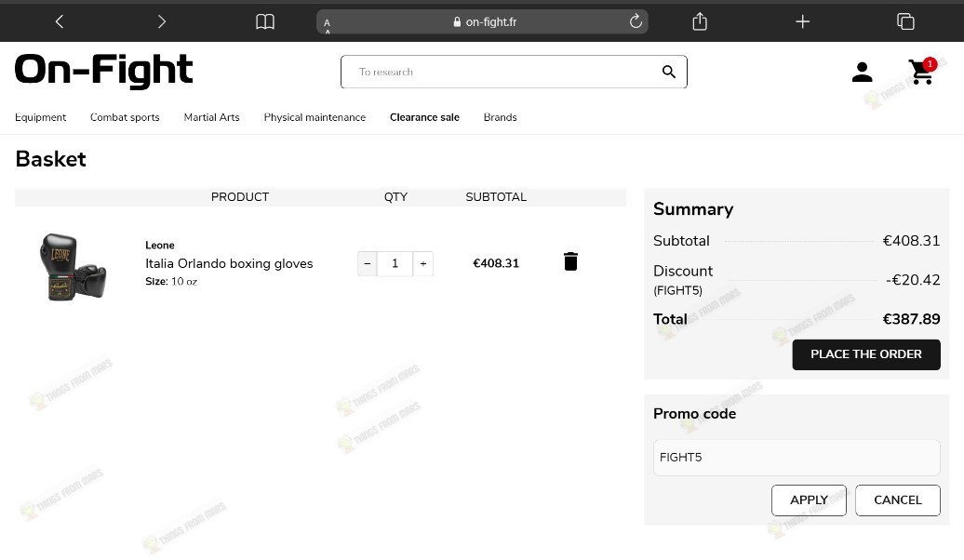Open the Combat sports menu
The width and height of the screenshot is (964, 560).
click(125, 117)
